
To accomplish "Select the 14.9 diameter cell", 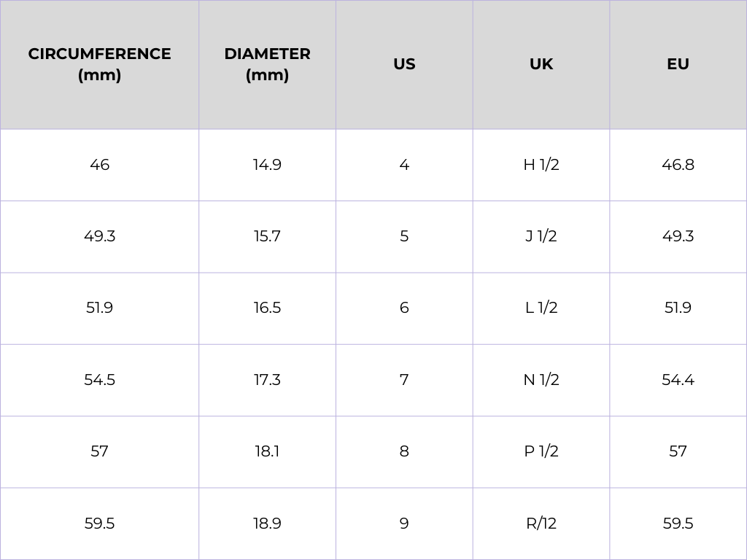I will (x=267, y=165).
